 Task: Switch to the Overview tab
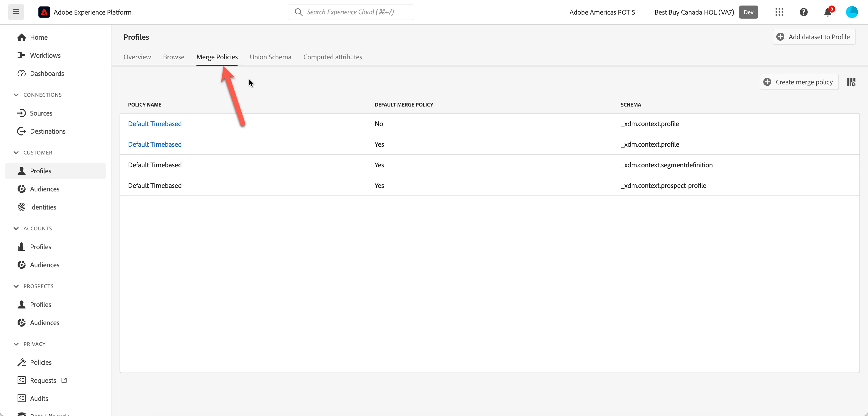click(x=137, y=57)
